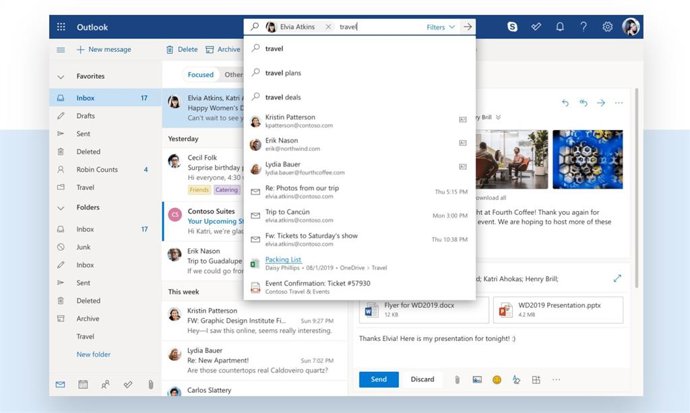Click the New folder link
Image resolution: width=690 pixels, height=413 pixels.
click(94, 355)
